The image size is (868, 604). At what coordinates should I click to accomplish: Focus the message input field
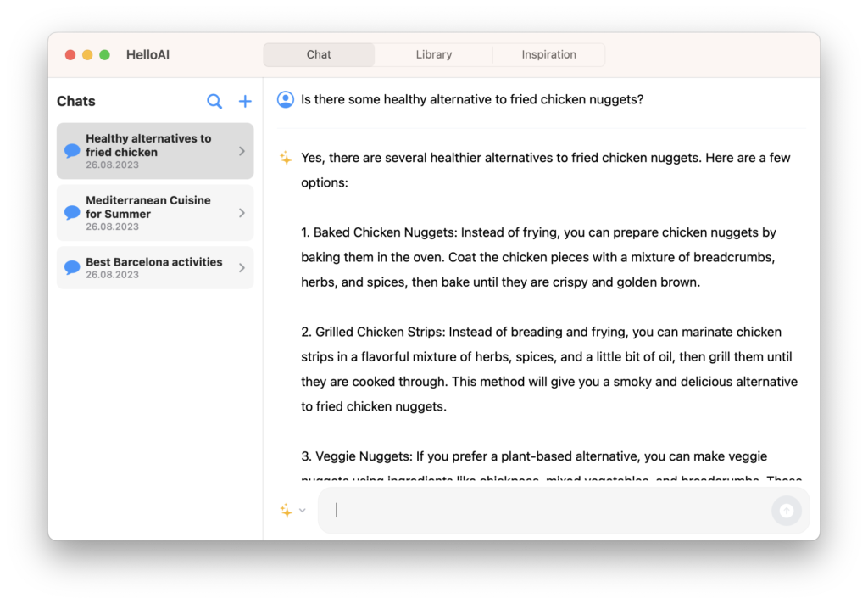point(564,511)
